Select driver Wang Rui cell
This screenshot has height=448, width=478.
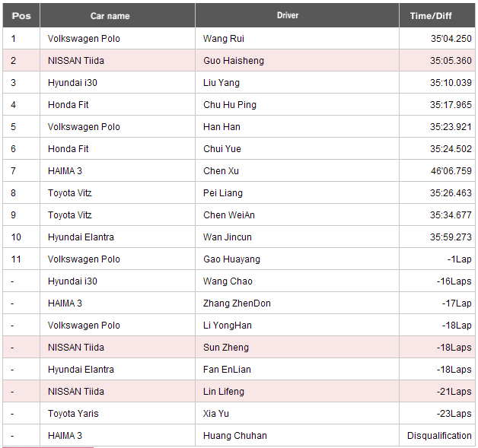[x=224, y=38]
